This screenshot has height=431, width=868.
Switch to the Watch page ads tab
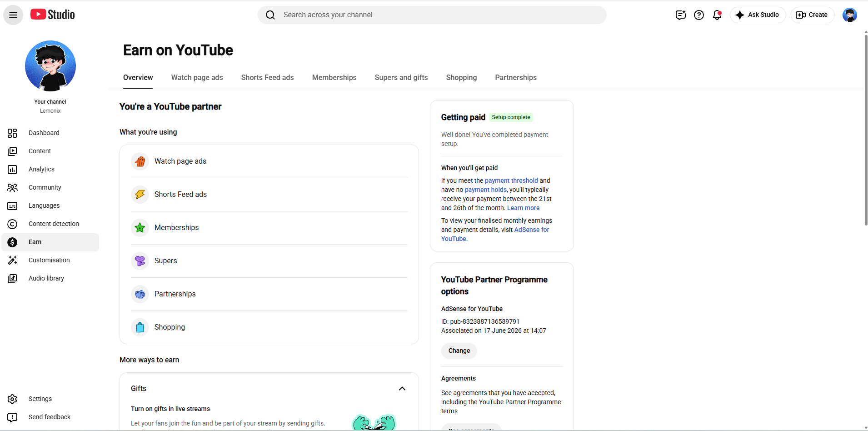197,78
